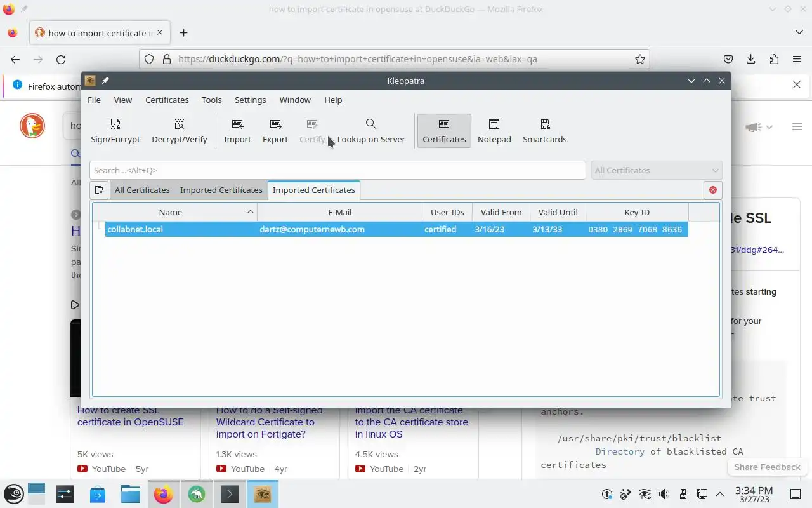This screenshot has height=508, width=812.
Task: Open the Settings menu
Action: [x=251, y=100]
